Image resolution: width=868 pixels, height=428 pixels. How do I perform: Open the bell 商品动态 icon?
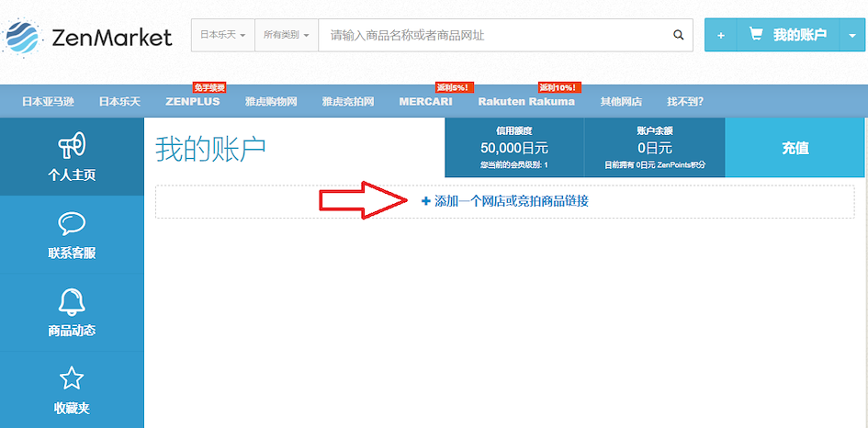(x=72, y=302)
